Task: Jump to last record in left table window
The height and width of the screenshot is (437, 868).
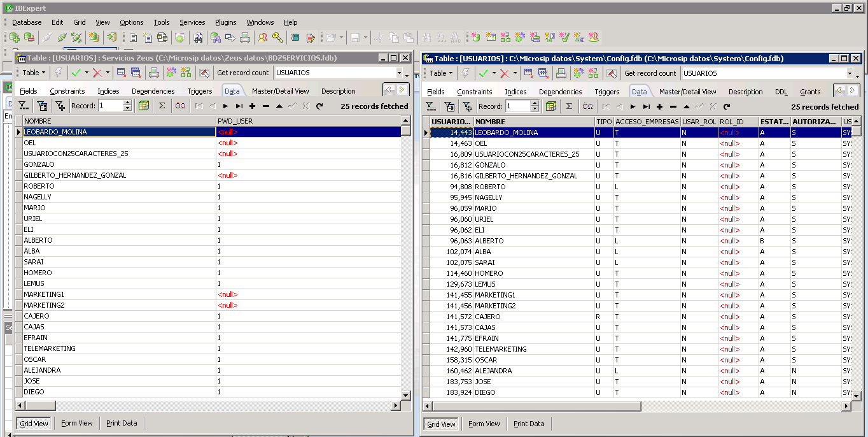Action: click(239, 106)
